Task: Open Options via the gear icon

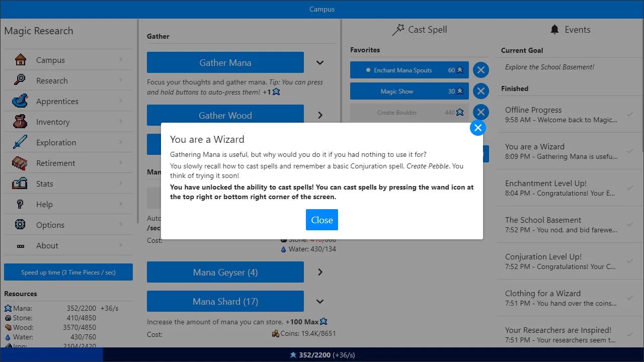Action: tap(20, 225)
